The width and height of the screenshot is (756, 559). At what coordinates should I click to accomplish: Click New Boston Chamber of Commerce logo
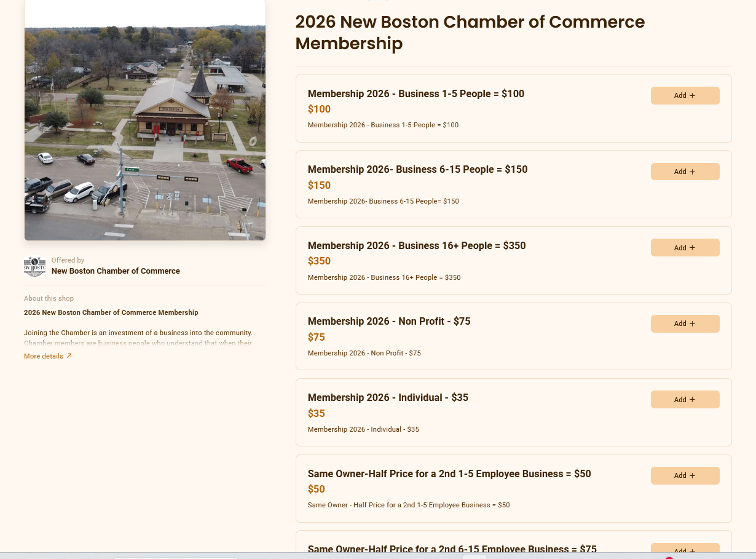[34, 266]
